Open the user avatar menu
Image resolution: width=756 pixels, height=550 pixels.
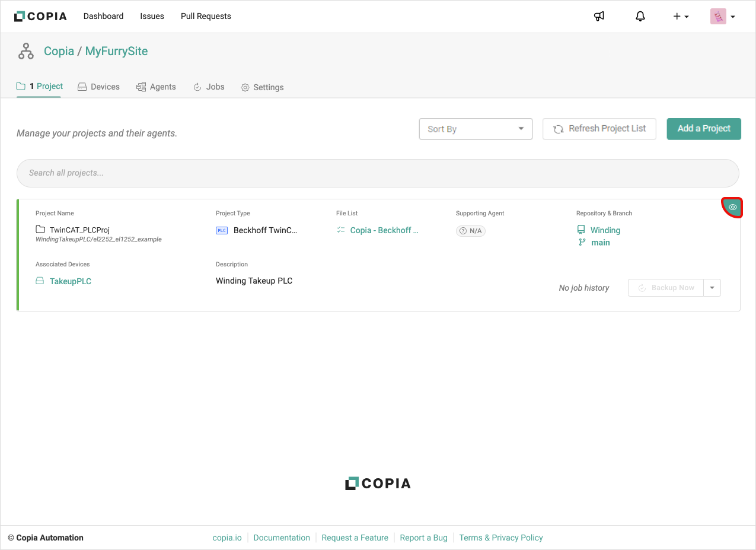click(x=722, y=17)
